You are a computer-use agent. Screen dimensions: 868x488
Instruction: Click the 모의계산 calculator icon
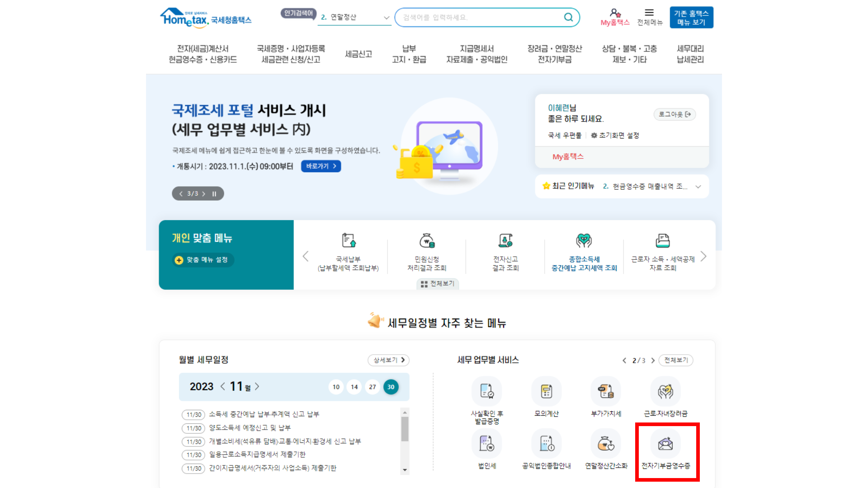coord(546,391)
